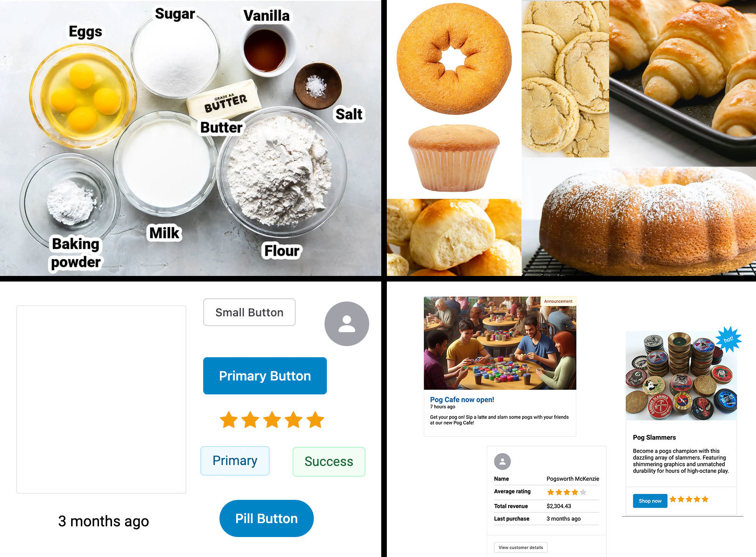
Task: Click the gray fifth star in Average rating
Action: click(x=583, y=492)
